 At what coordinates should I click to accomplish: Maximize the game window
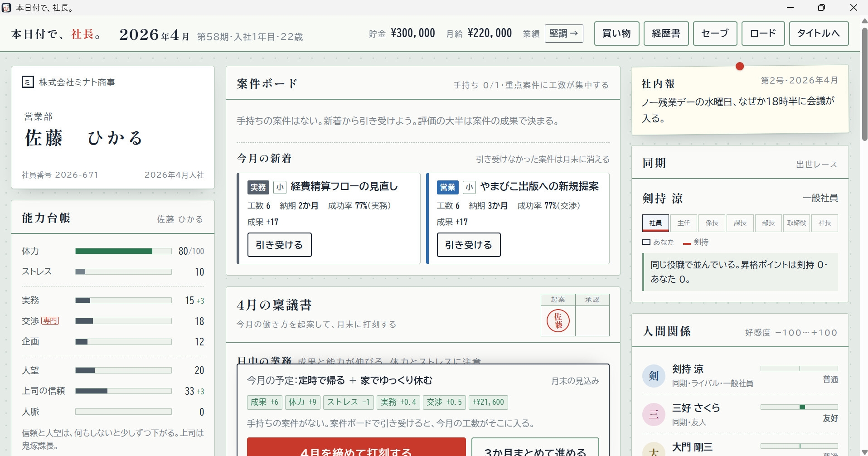[821, 8]
